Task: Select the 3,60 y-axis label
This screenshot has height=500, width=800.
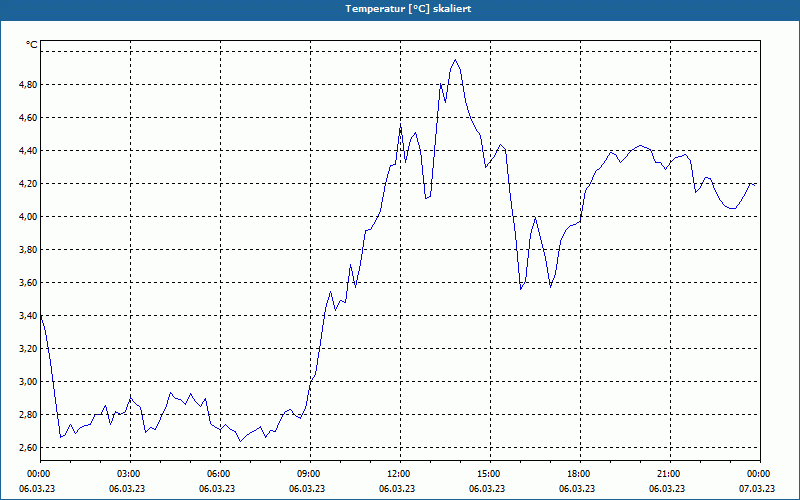Action: point(28,283)
